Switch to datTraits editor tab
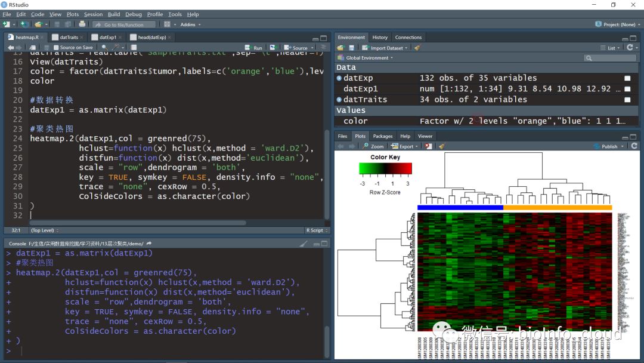 point(69,38)
